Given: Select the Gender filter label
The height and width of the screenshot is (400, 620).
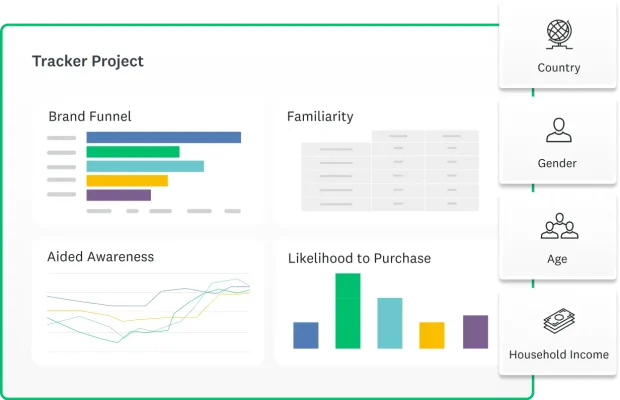Looking at the screenshot, I should pos(557,163).
